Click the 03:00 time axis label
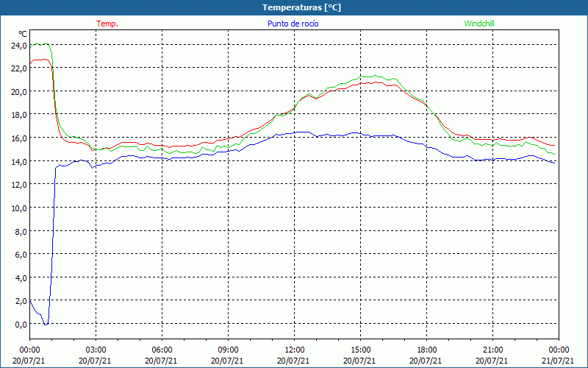This screenshot has height=368, width=588. pyautogui.click(x=96, y=350)
